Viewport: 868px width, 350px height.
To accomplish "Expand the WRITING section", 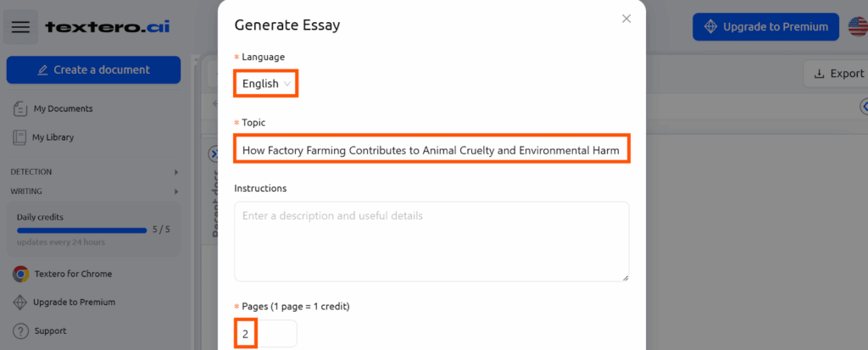I will [94, 192].
